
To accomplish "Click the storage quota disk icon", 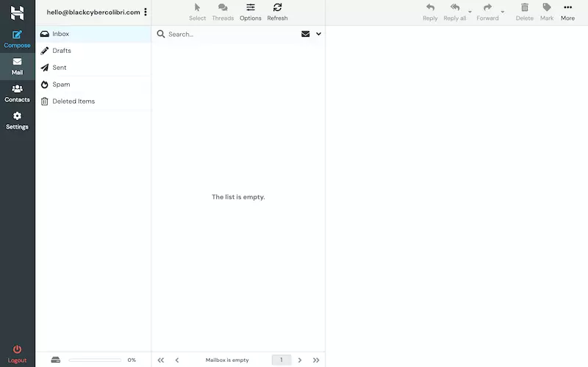I will coord(56,360).
